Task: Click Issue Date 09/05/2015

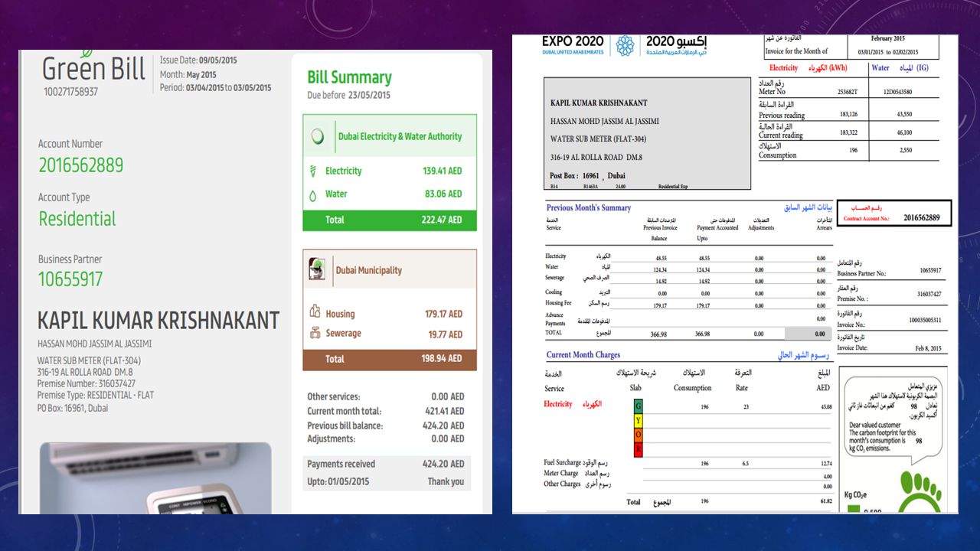Action: (198, 60)
